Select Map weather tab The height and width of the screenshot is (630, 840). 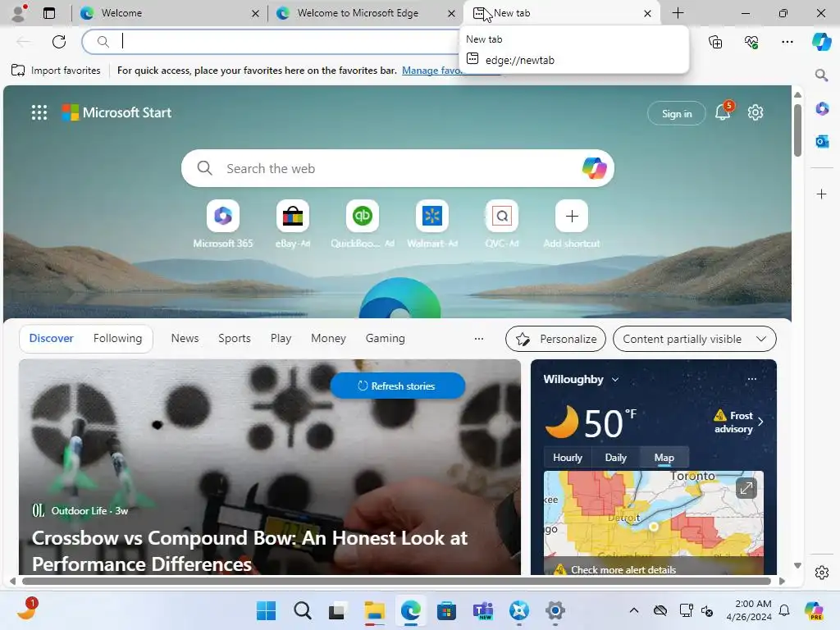click(664, 458)
